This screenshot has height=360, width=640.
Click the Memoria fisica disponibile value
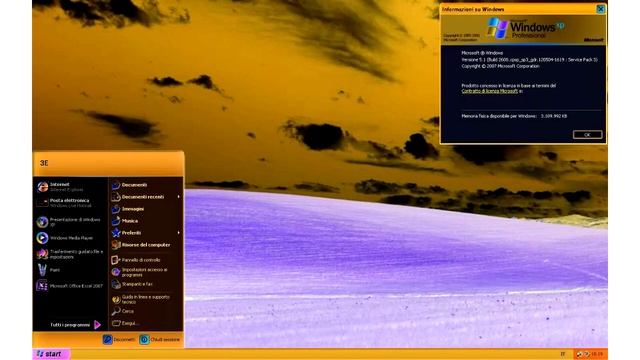point(553,116)
